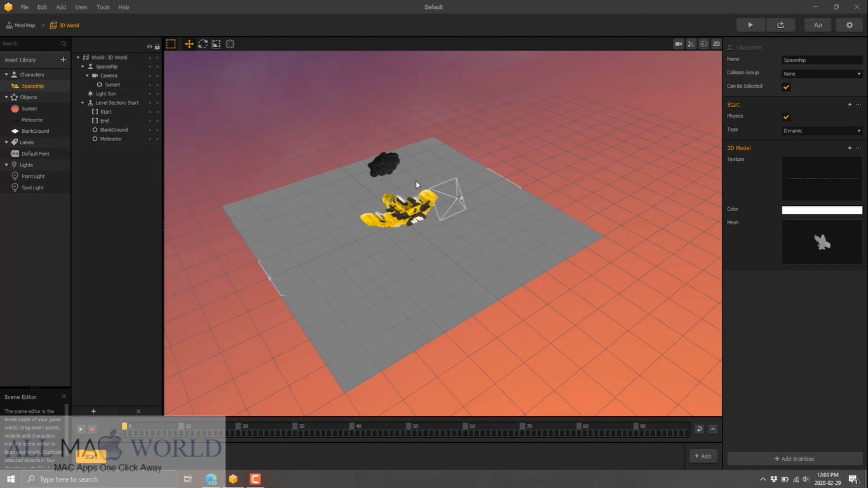Screen dimensions: 868x488
Task: Preview the game with Play button
Action: point(750,25)
